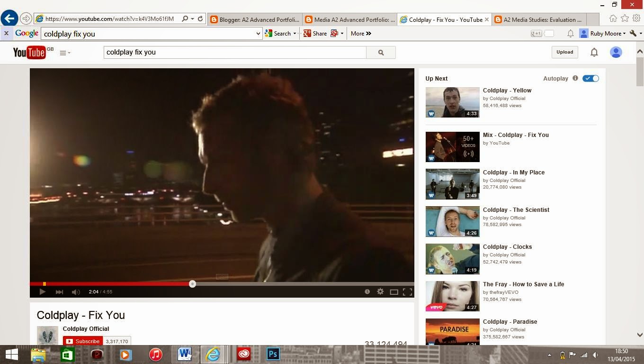
Task: Open YouTube notifications bell
Action: [x=594, y=52]
